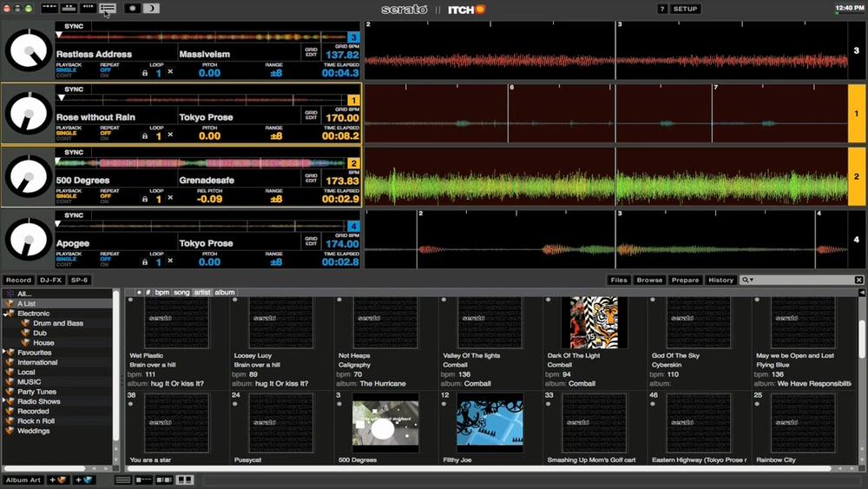Toggle loop lock icon on 500 Degrees deck
868x489 pixels.
(x=145, y=198)
